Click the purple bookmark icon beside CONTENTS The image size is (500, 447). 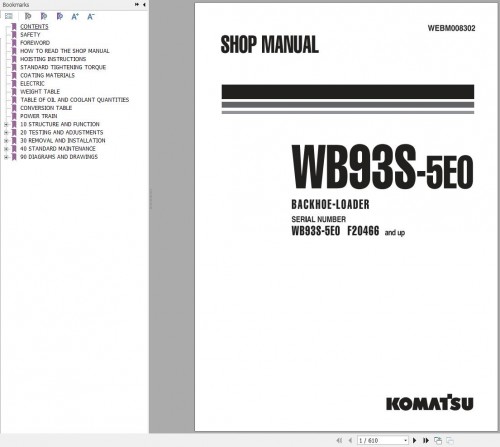pos(14,26)
